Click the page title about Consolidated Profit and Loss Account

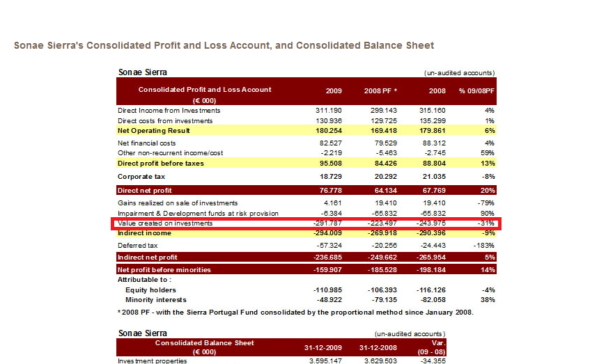pyautogui.click(x=224, y=45)
